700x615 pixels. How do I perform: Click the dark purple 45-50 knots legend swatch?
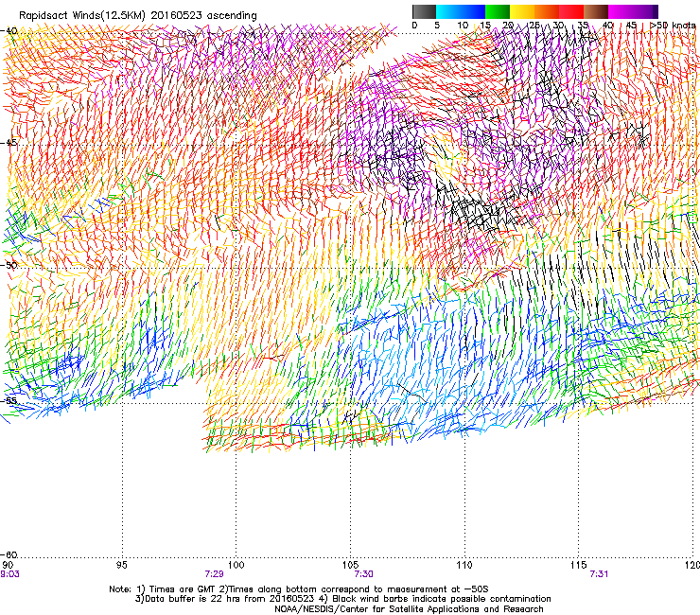click(645, 11)
